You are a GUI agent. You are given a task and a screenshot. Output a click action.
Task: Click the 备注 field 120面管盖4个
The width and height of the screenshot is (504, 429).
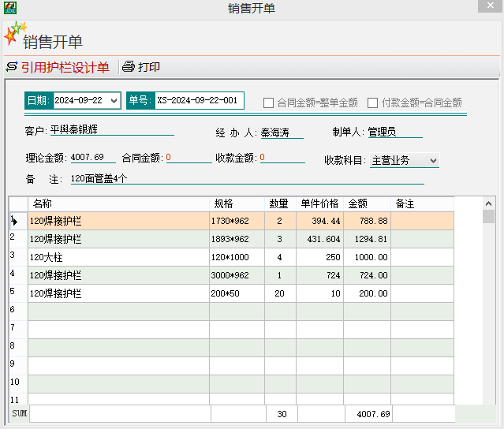[247, 178]
